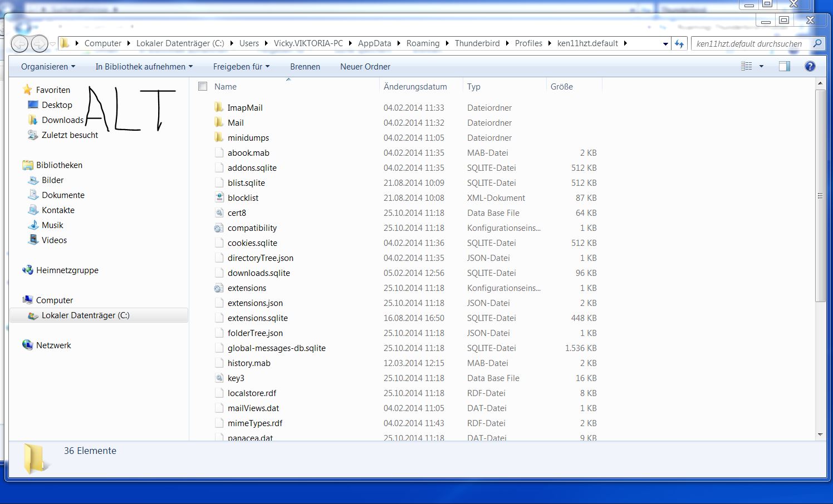
Task: Sort by the Änderungsdatum column header
Action: coord(415,86)
